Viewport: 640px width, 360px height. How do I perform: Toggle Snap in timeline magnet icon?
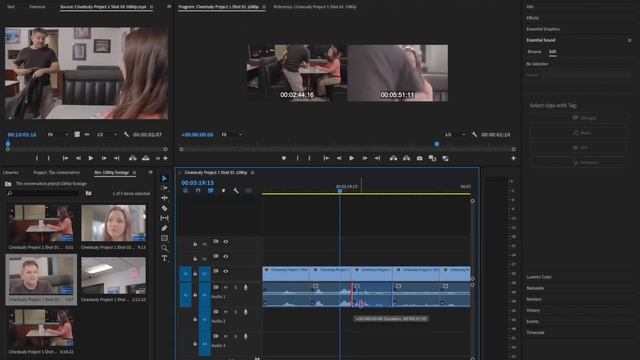[198, 191]
